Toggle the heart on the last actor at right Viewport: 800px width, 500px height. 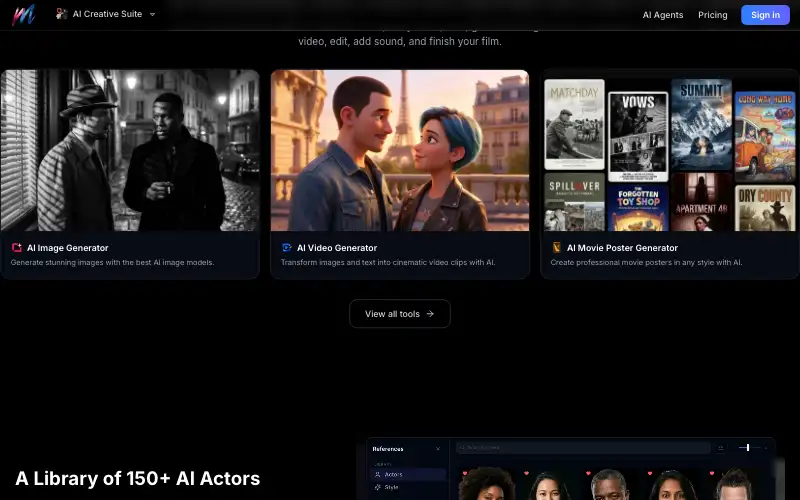tap(712, 473)
